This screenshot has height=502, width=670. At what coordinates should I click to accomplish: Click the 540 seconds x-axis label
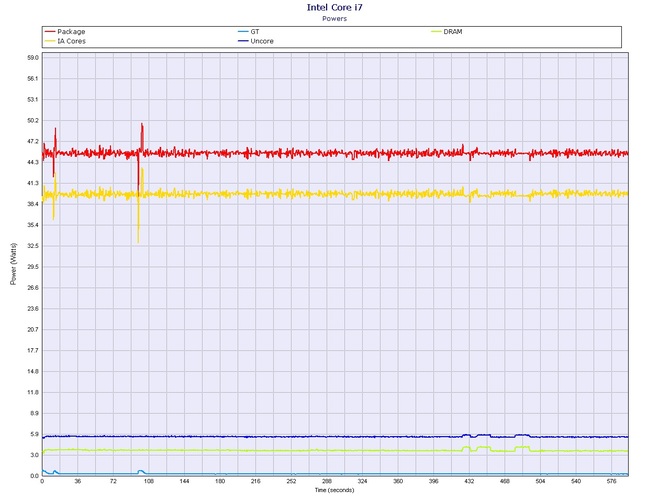click(x=576, y=481)
